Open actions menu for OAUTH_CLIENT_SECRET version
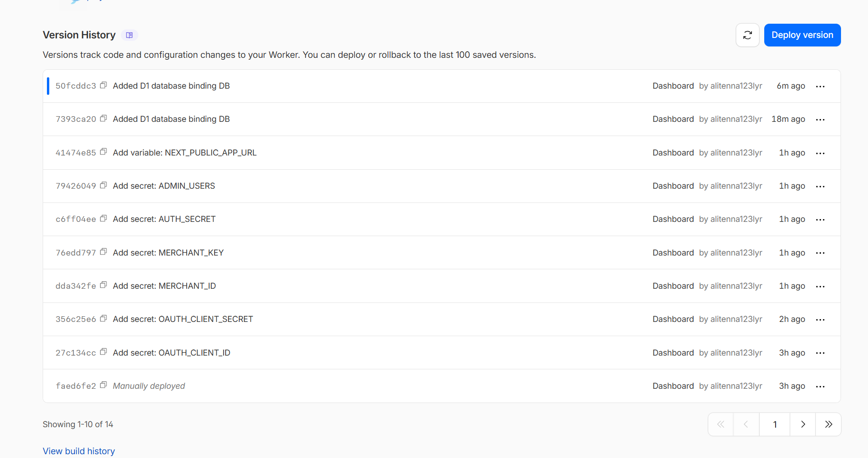Viewport: 868px width, 458px height. [820, 320]
